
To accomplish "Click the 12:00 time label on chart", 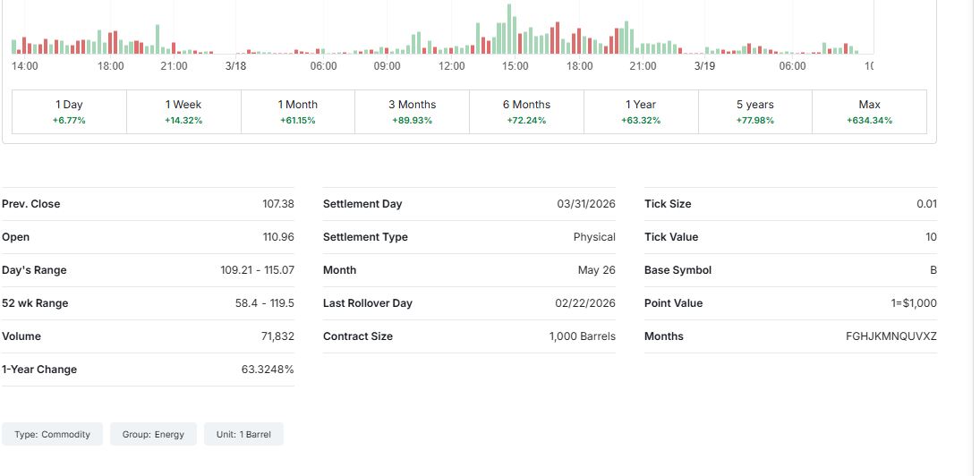I will 452,66.
